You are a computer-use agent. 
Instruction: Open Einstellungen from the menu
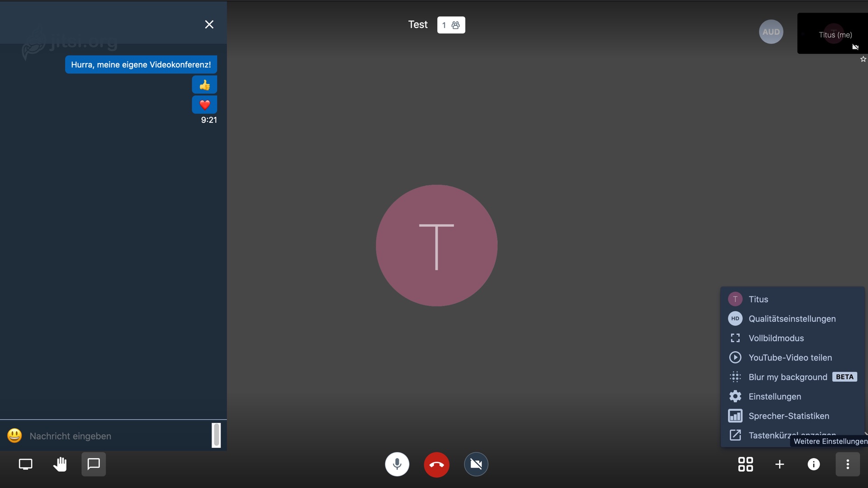tap(774, 397)
